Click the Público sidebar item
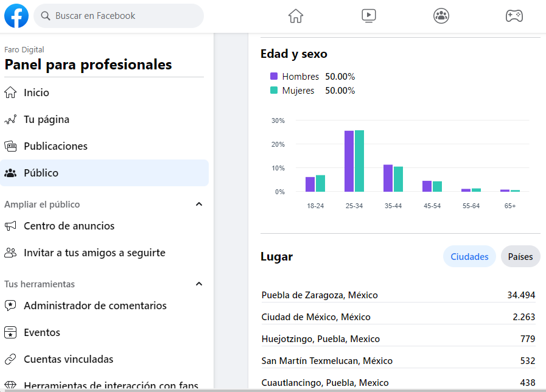This screenshot has height=392, width=546. tap(41, 173)
